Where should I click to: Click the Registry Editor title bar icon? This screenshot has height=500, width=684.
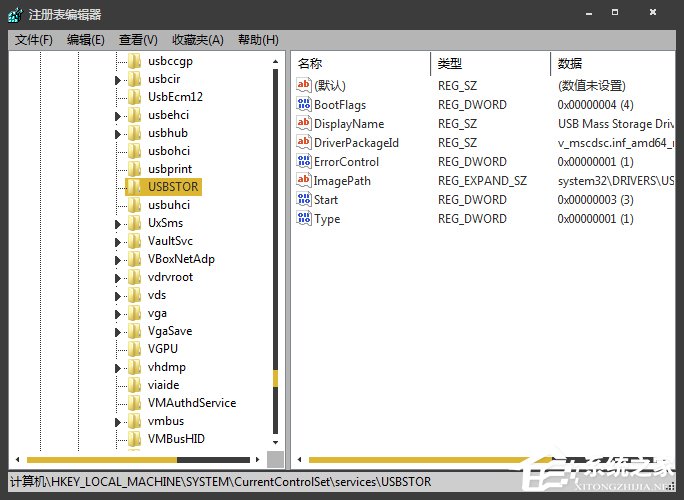pos(15,14)
